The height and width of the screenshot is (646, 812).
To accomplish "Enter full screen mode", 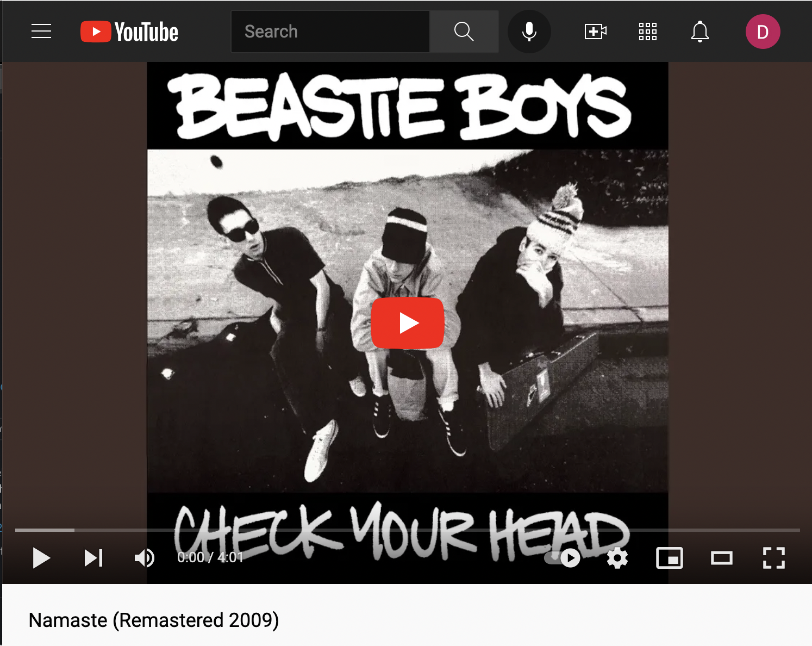I will click(x=774, y=558).
